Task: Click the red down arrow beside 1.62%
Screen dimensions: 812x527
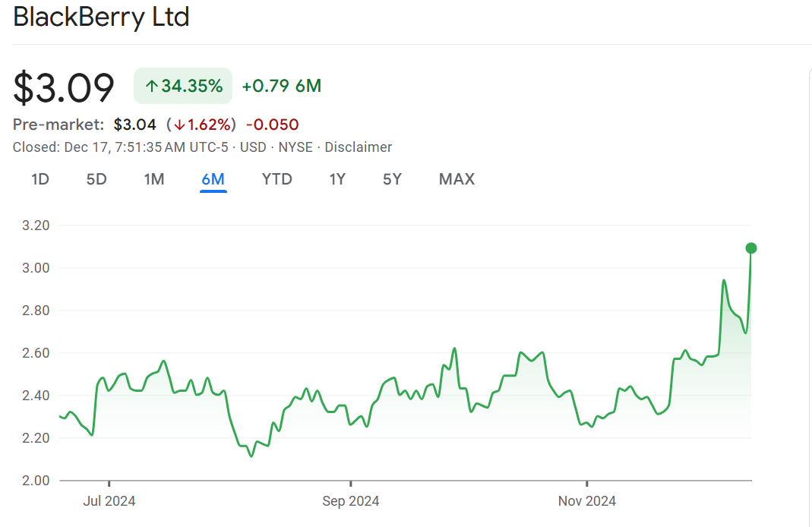Action: pyautogui.click(x=179, y=125)
